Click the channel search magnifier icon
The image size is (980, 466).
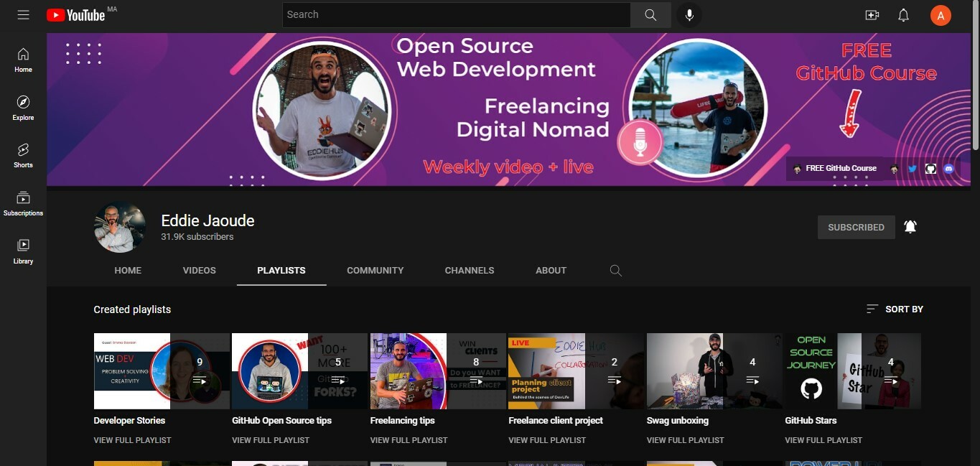pyautogui.click(x=615, y=271)
